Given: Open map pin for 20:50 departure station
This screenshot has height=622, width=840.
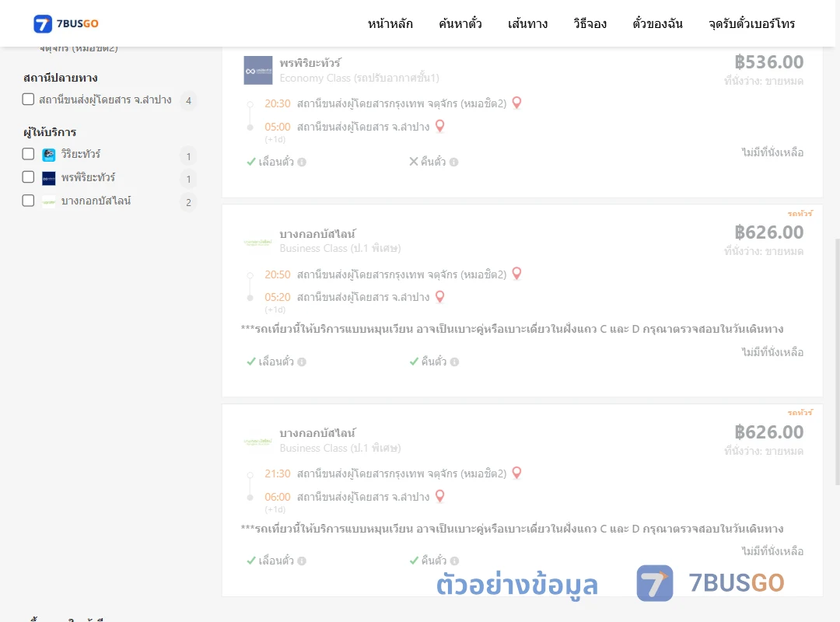Looking at the screenshot, I should point(516,273).
